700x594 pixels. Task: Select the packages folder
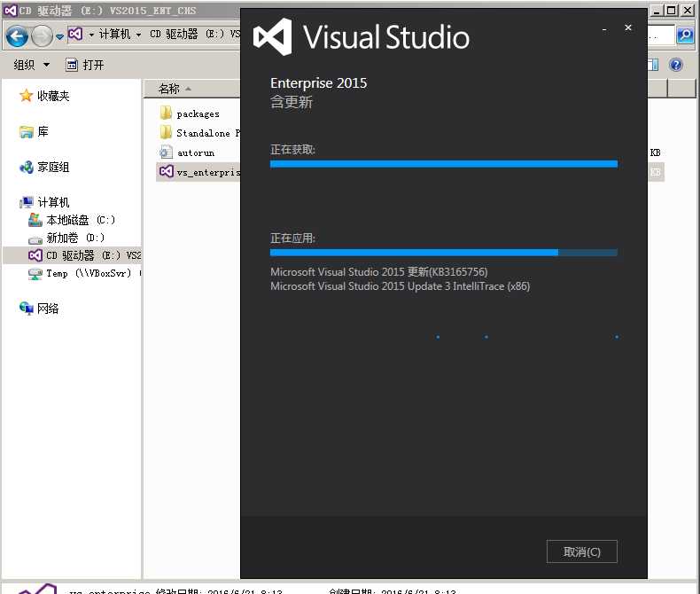[198, 113]
